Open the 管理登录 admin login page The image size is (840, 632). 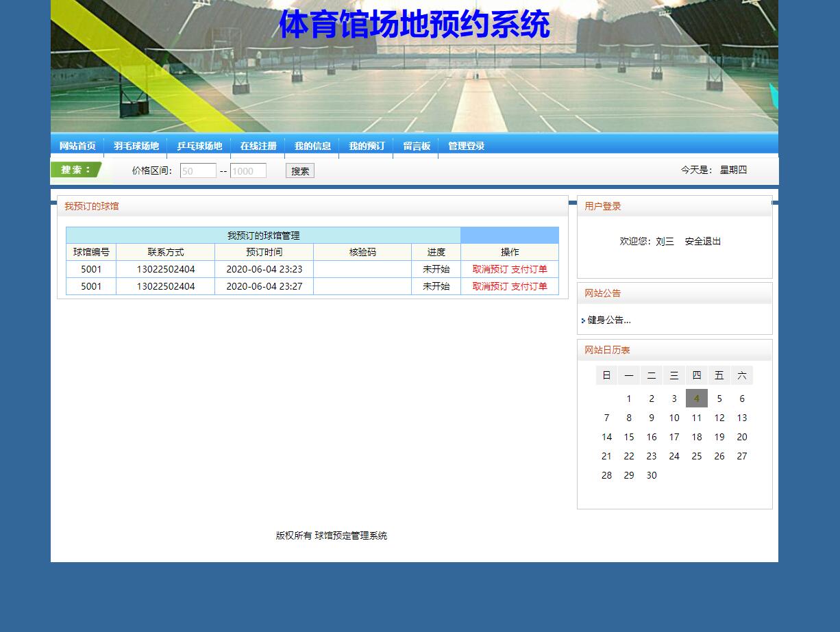tap(466, 146)
